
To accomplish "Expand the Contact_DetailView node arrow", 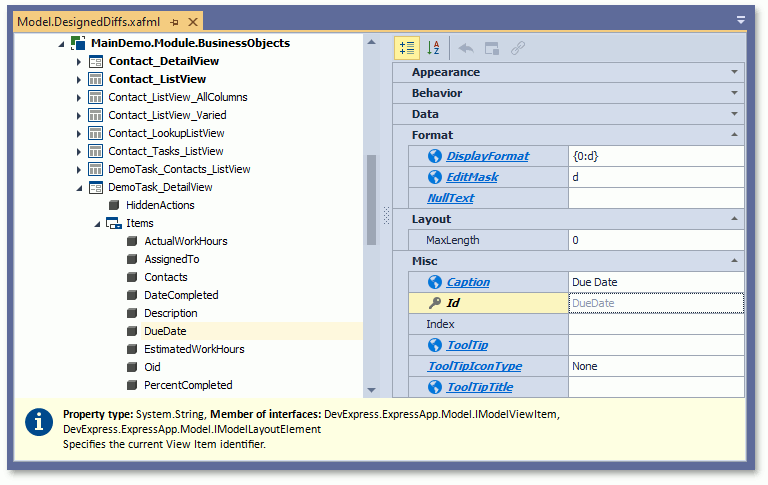I will pos(78,62).
